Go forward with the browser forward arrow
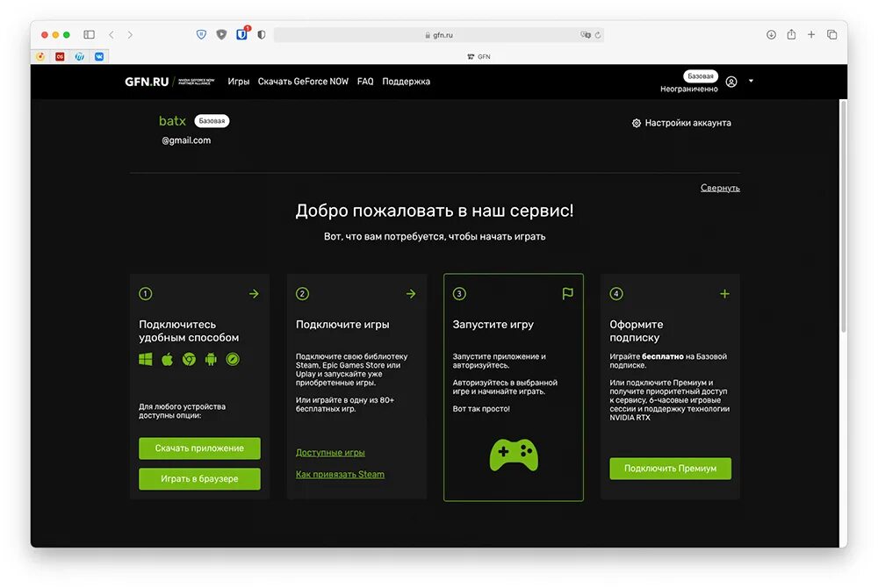Viewport: 878px width, 588px height. [x=130, y=35]
